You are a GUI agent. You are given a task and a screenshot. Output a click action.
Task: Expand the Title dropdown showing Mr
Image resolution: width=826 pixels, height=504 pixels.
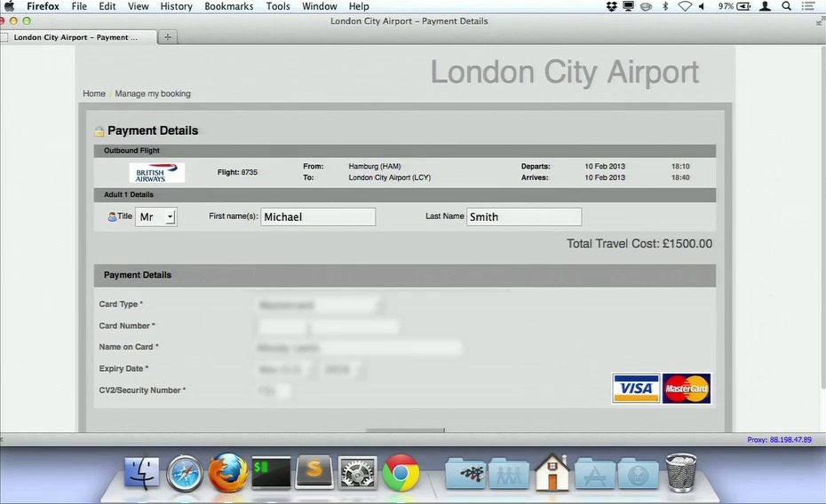[155, 217]
